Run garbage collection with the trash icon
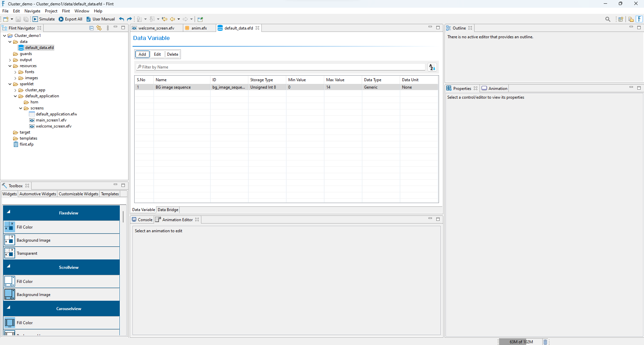The height and width of the screenshot is (345, 644). click(x=545, y=342)
